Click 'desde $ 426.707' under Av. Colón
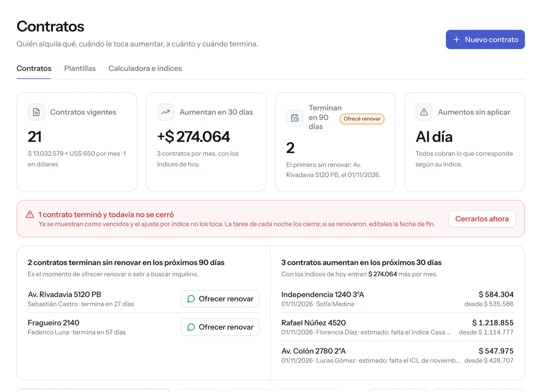 [x=489, y=361]
